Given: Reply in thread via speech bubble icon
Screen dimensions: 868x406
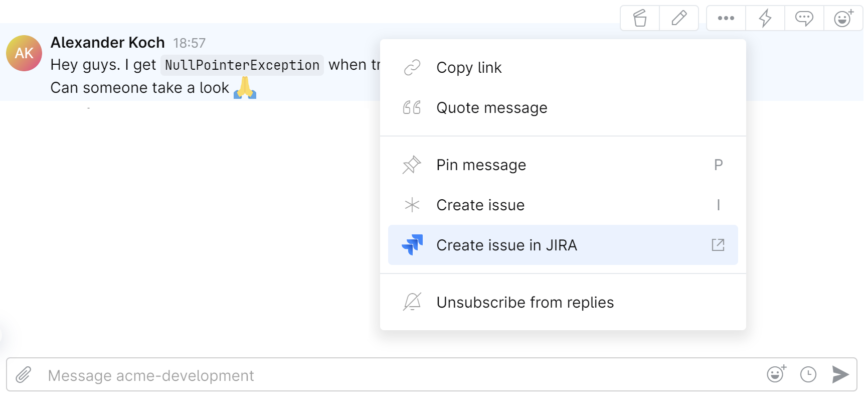Looking at the screenshot, I should [x=804, y=19].
